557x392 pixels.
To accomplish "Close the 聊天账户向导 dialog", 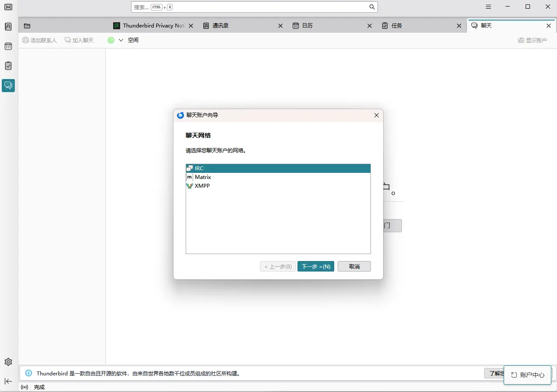I will click(x=377, y=115).
